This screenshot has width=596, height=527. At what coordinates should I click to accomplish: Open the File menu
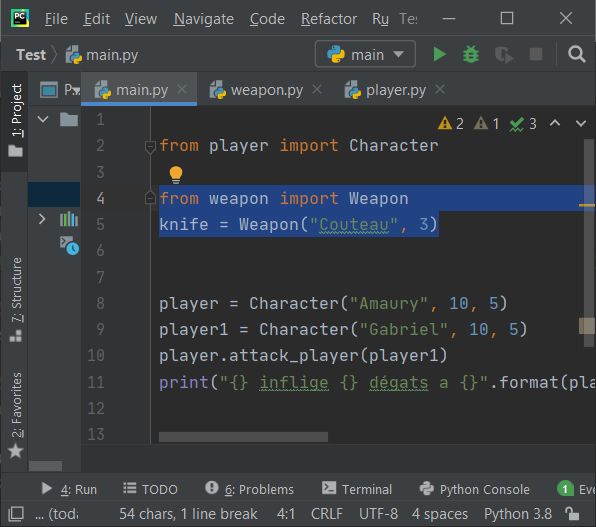tap(56, 19)
